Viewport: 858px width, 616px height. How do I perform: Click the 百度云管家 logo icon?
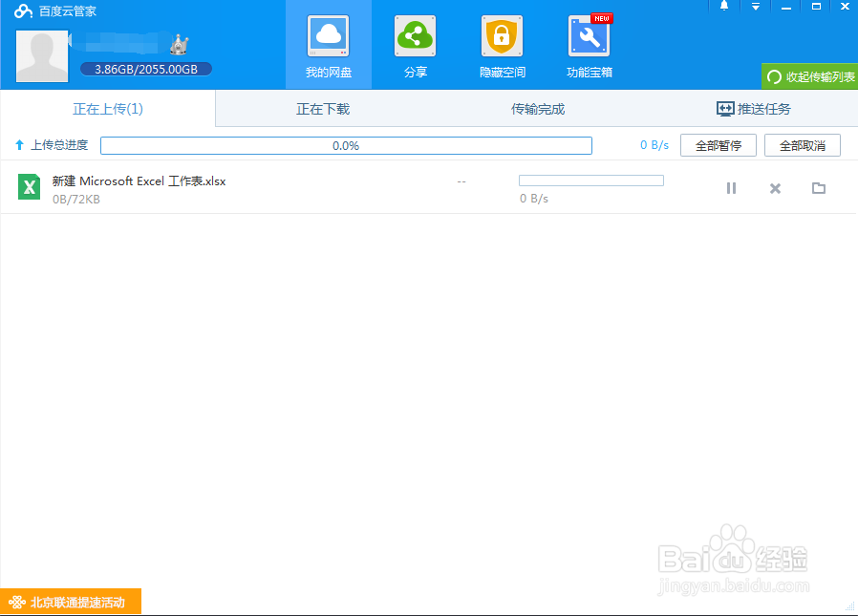click(23, 11)
